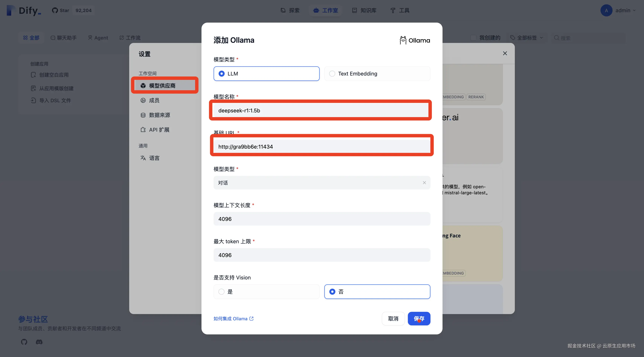
Task: Click the GitHub icon at bottom left
Action: point(24,342)
